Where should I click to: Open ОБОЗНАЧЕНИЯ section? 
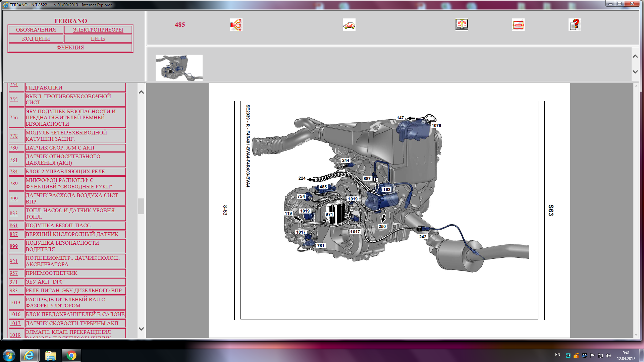click(36, 30)
